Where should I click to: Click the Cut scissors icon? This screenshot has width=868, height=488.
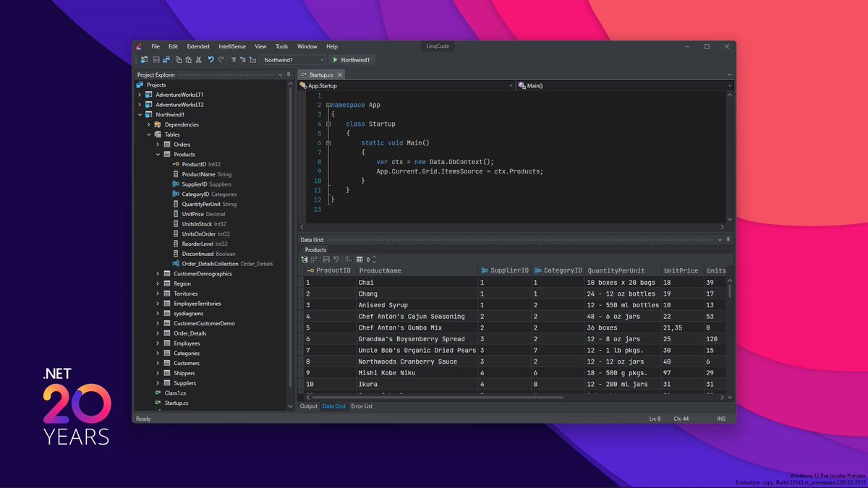click(x=198, y=60)
